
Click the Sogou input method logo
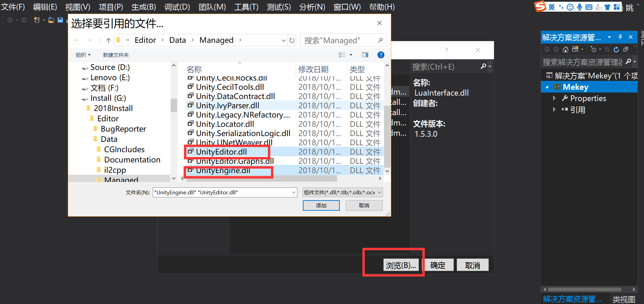pos(541,6)
